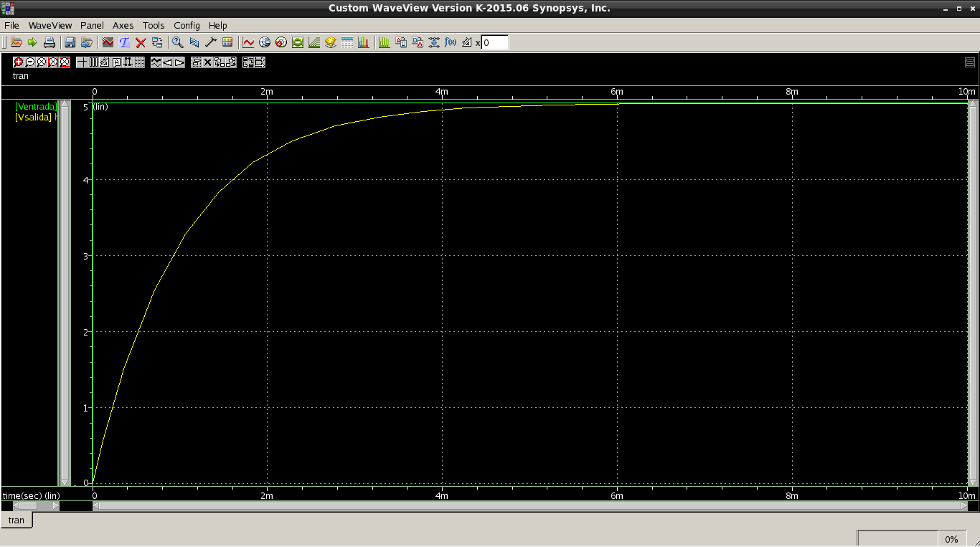Open the Tools menu
Viewport: 980px width, 547px height.
[x=154, y=25]
